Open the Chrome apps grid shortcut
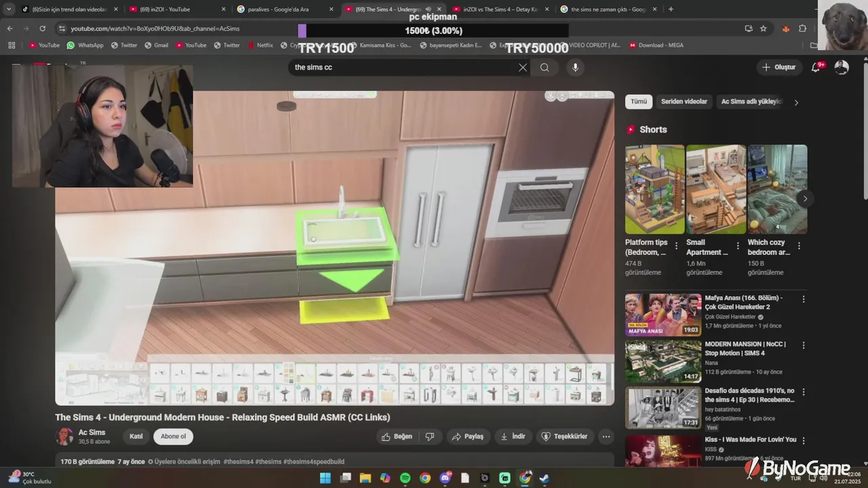The image size is (868, 488). point(12,45)
